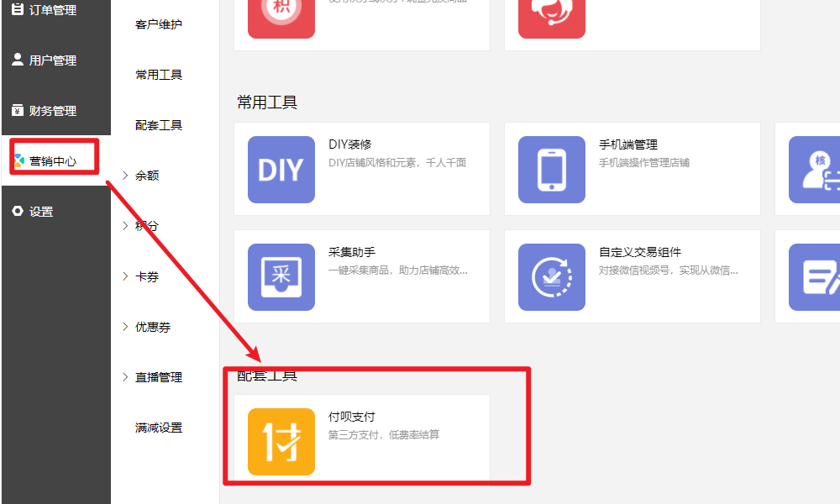Open the 手机端管理 title link
This screenshot has width=840, height=504.
coord(627,144)
